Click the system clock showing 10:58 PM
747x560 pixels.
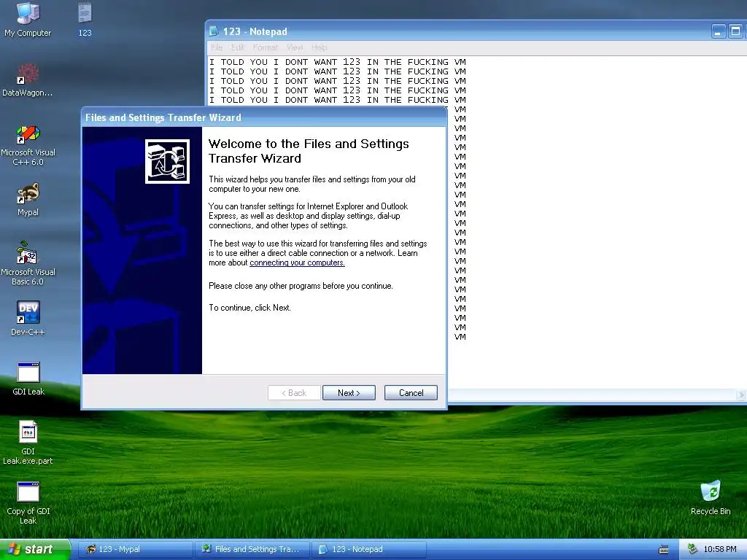click(720, 549)
